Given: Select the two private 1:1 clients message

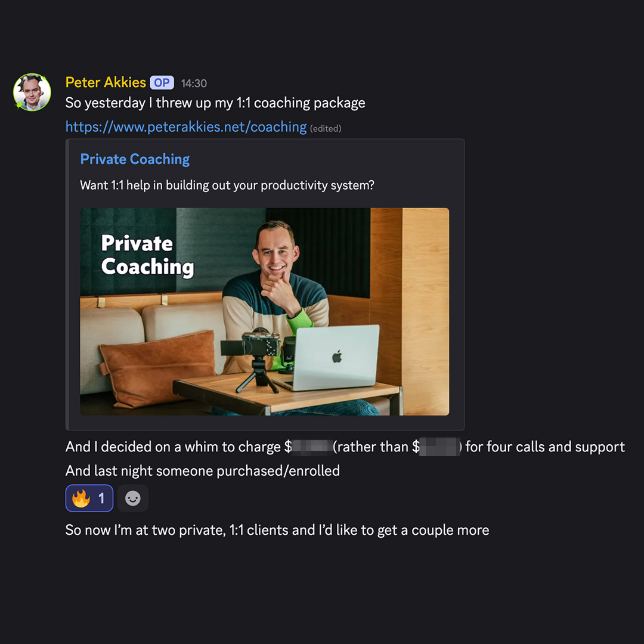Looking at the screenshot, I should pyautogui.click(x=277, y=530).
